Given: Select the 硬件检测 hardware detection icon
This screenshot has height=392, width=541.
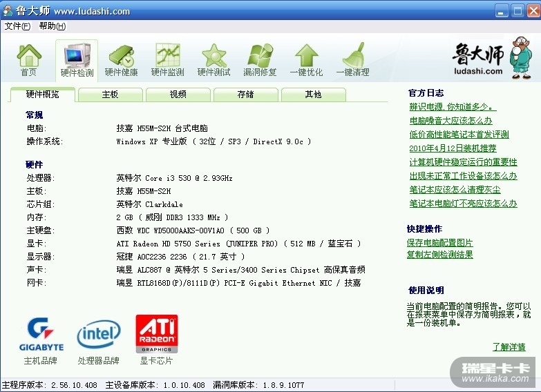Looking at the screenshot, I should click(x=77, y=60).
